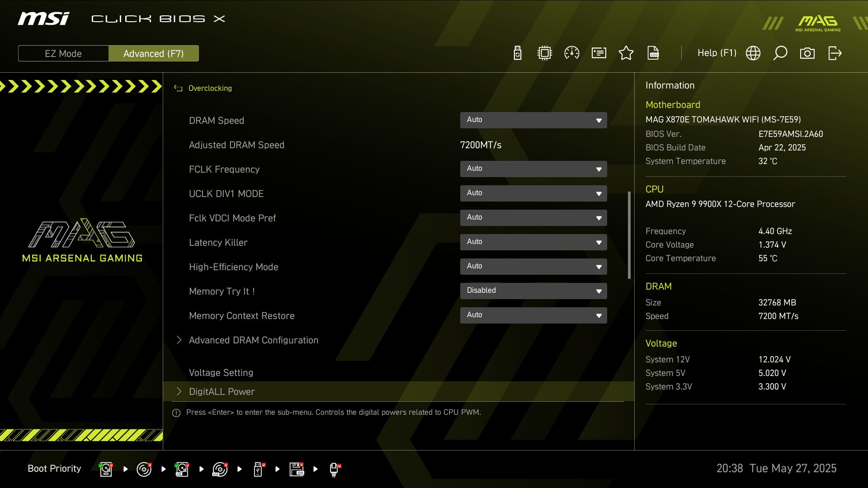Open the DRAM Speed dropdown
The image size is (868, 488).
pyautogui.click(x=533, y=120)
